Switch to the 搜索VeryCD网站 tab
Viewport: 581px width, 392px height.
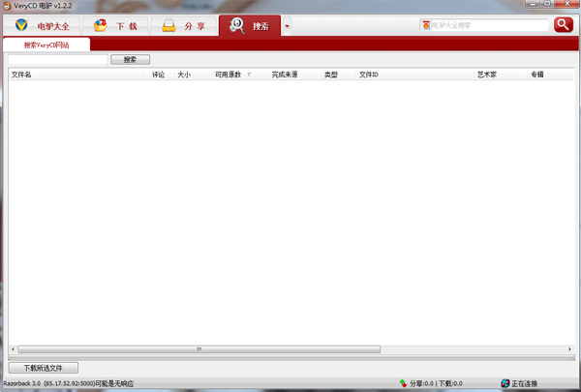46,45
